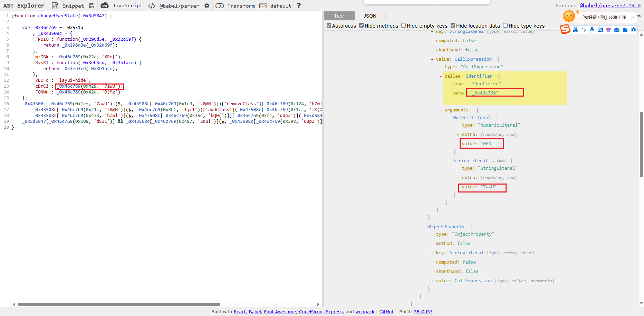Collapse the value: CallExpression node
Image resolution: width=644 pixels, height=316 pixels.
(x=432, y=59)
